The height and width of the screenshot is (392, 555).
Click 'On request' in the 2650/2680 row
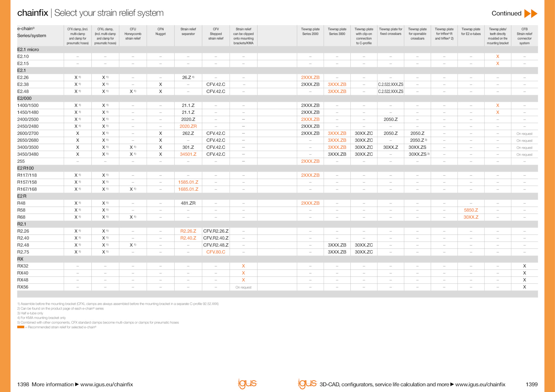click(524, 141)
